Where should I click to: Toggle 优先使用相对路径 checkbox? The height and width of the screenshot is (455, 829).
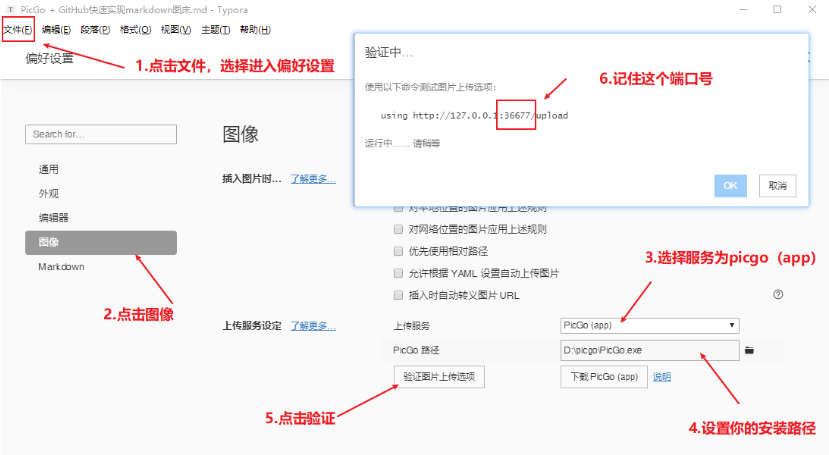(399, 252)
